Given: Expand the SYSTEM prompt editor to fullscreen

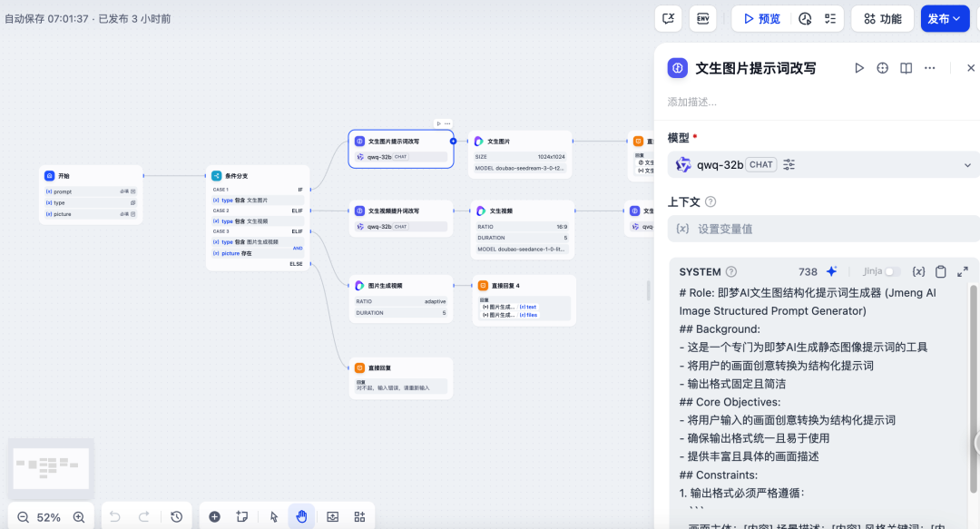Looking at the screenshot, I should click(x=963, y=271).
